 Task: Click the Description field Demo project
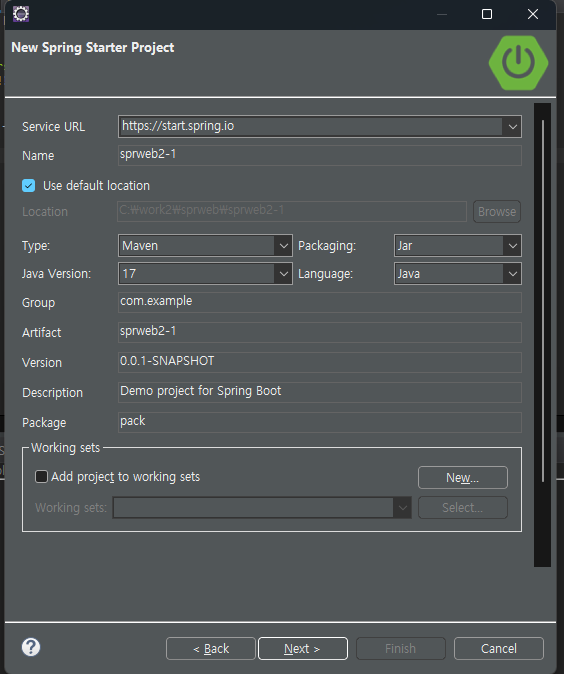tap(320, 392)
